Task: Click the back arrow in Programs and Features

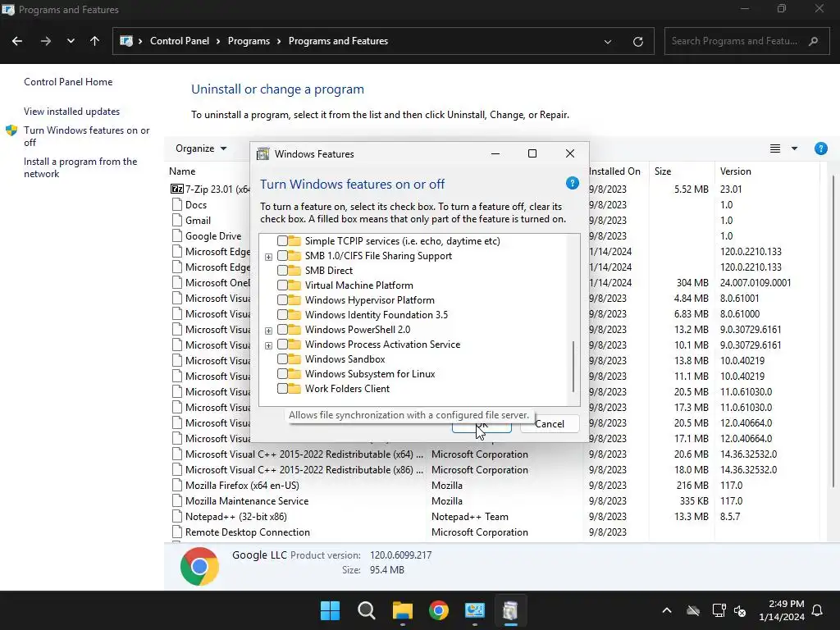Action: click(x=17, y=41)
